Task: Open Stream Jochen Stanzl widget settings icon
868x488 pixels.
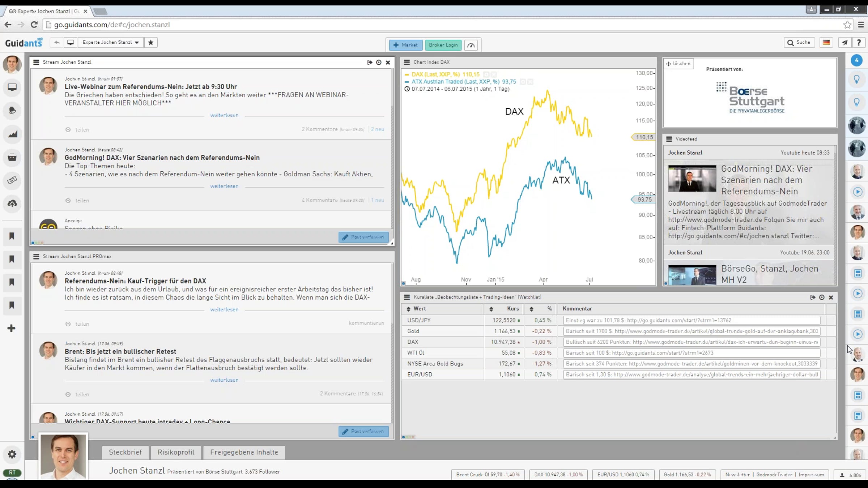Action: click(x=379, y=62)
